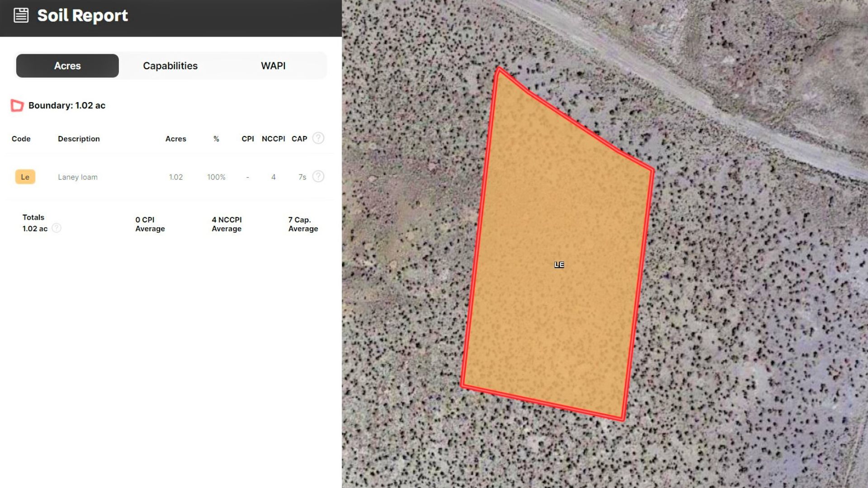Viewport: 868px width, 488px height.
Task: Click the 7 Cap. Average total
Action: coord(303,224)
